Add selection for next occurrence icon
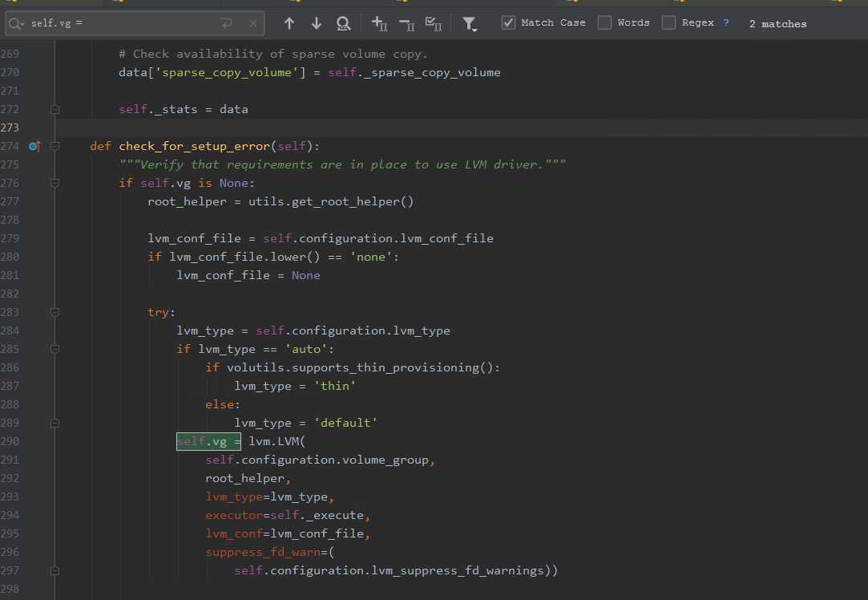868x600 pixels. point(380,23)
